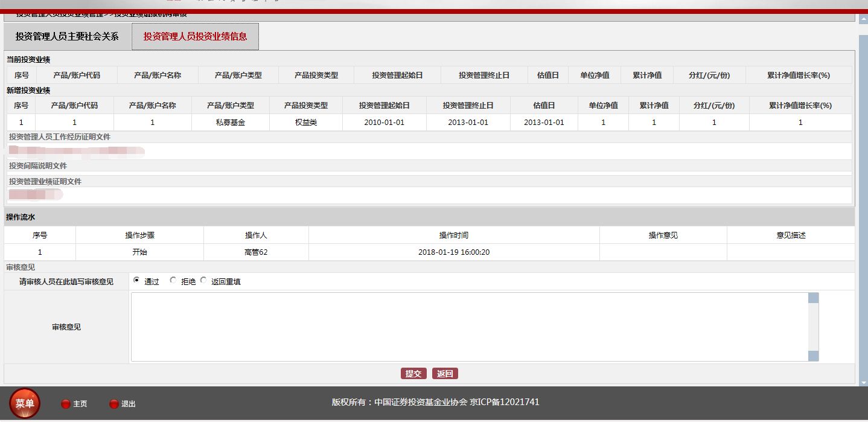Click the 高管62 operator cell
This screenshot has height=422, width=868.
[256, 252]
